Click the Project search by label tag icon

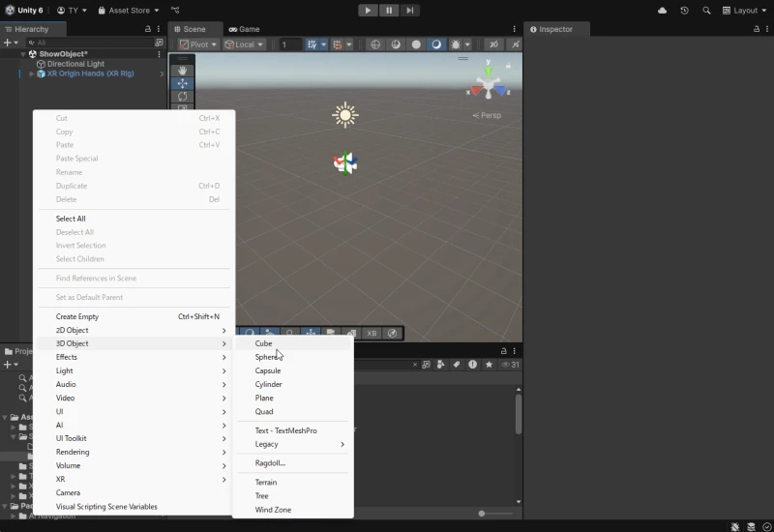(457, 365)
